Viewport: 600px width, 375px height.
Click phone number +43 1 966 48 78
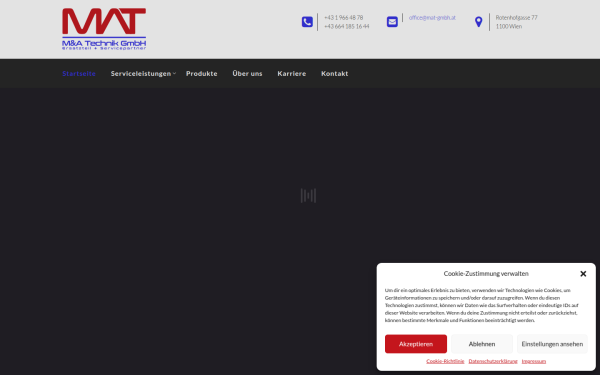click(x=343, y=18)
